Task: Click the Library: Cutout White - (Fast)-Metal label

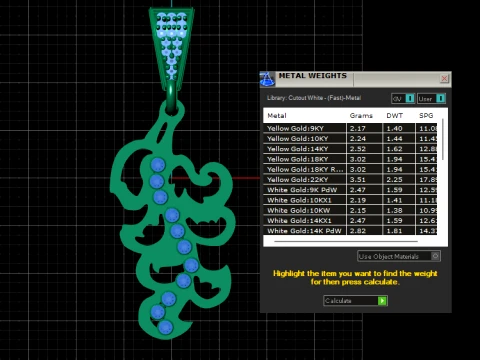Action: tap(314, 98)
